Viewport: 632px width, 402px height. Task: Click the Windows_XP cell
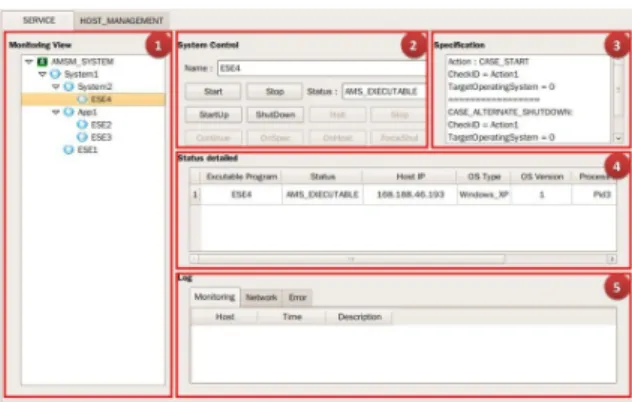tap(484, 194)
